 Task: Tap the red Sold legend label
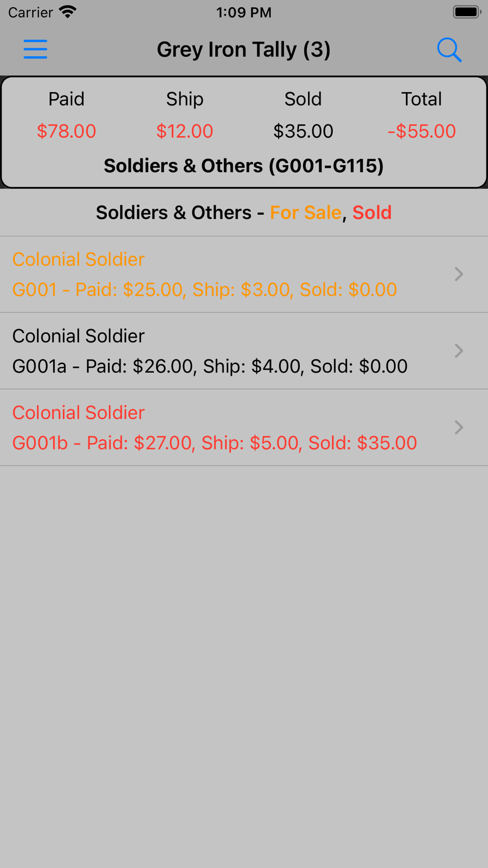coord(372,212)
